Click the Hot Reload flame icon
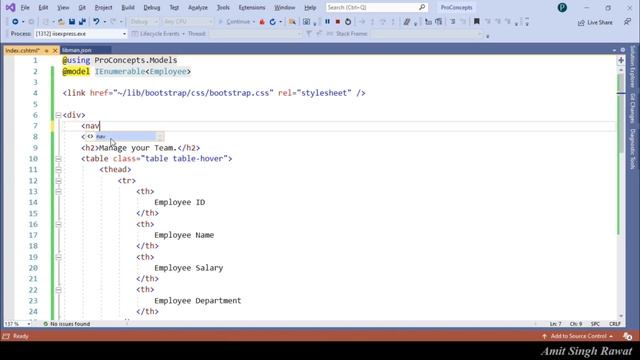Image resolution: width=640 pixels, height=360 pixels. (x=262, y=22)
